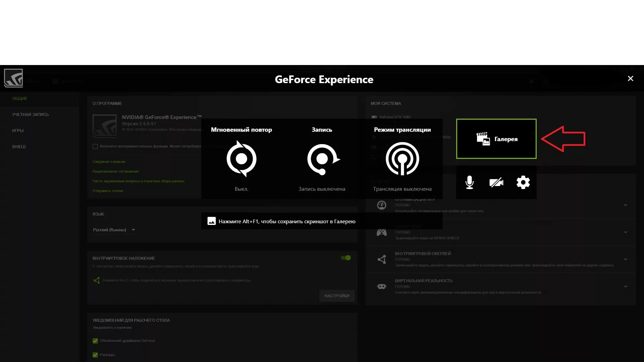The image size is (644, 362).
Task: Expand the Виртуальная реальность section chevron
Action: coord(626,287)
